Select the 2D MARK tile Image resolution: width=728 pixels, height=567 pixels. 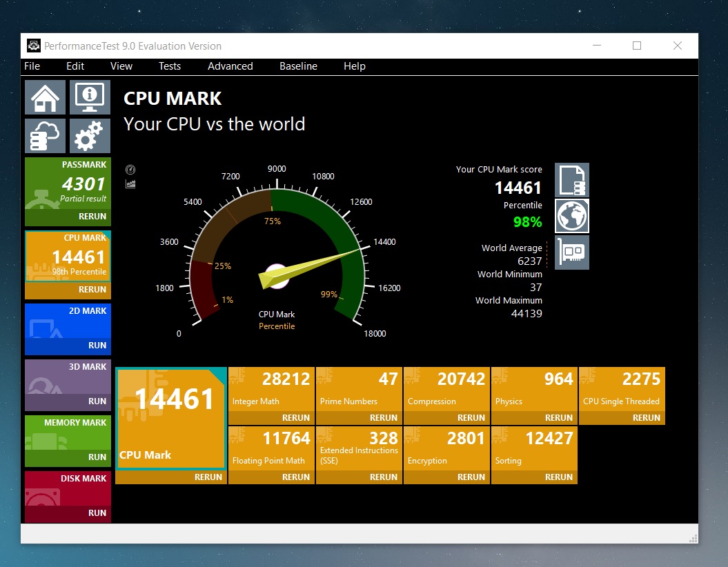(68, 321)
